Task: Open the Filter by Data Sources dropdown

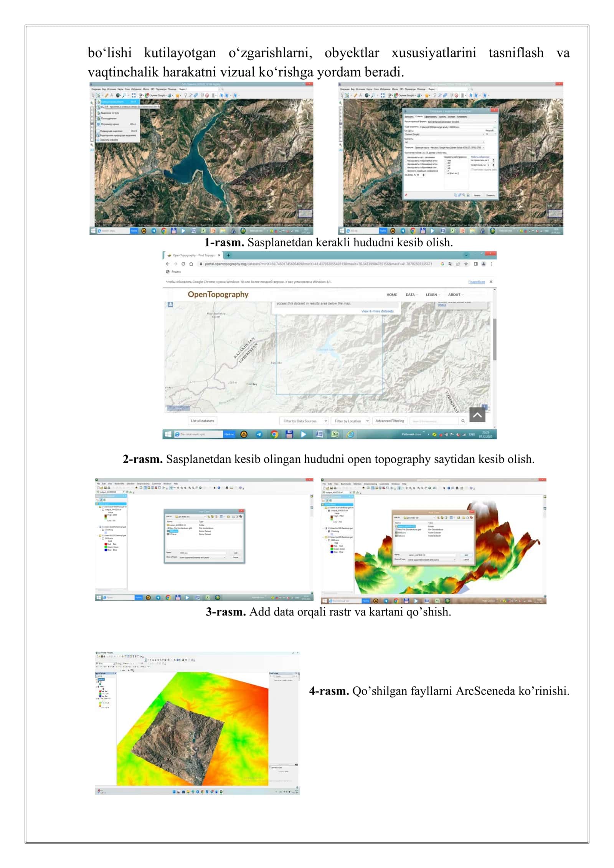Action: [304, 421]
